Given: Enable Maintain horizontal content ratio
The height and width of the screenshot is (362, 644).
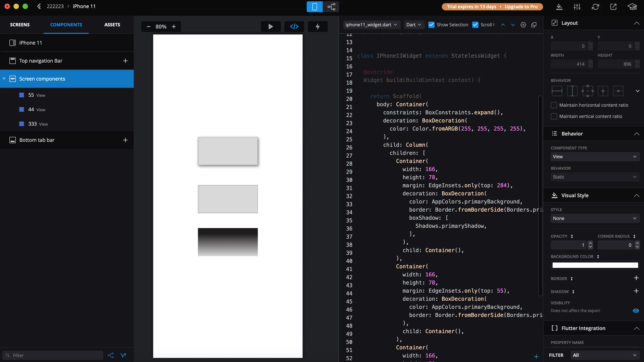Looking at the screenshot, I should coord(554,105).
